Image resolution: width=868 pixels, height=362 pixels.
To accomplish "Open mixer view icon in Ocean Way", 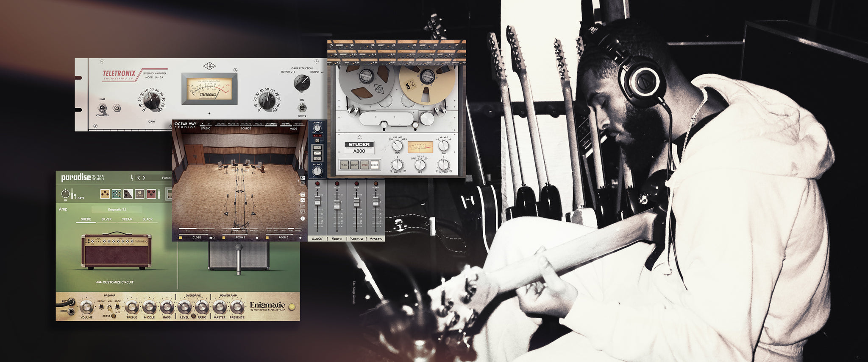I will pos(303,178).
